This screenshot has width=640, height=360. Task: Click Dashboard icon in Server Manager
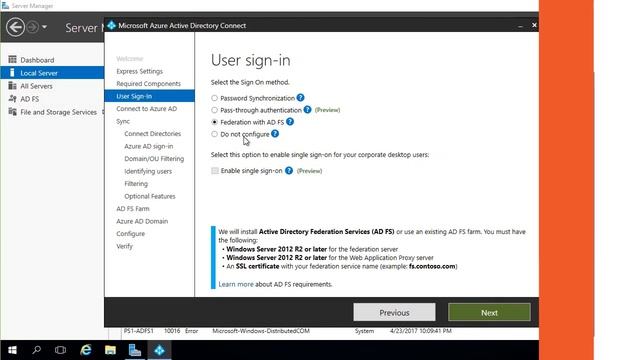13,60
